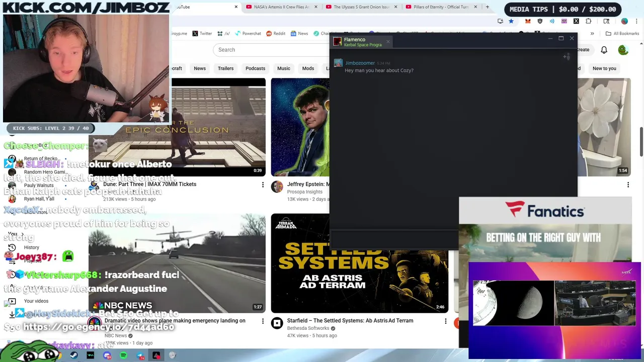Open the Steam icon in the taskbar
The width and height of the screenshot is (644, 362).
(x=74, y=355)
